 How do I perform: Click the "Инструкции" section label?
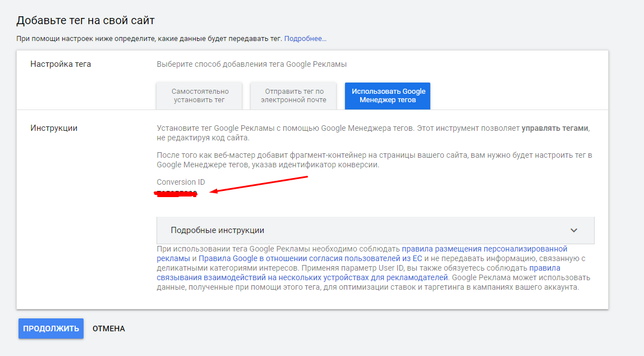point(54,128)
